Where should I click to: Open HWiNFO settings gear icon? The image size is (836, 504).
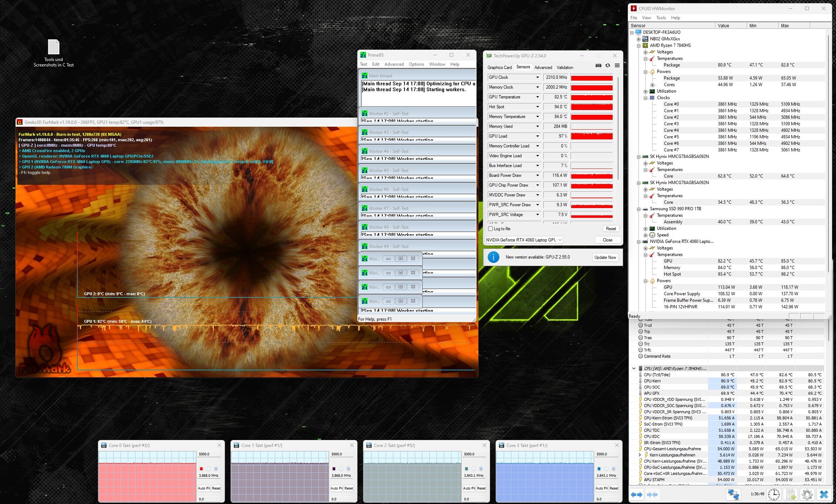point(807,494)
